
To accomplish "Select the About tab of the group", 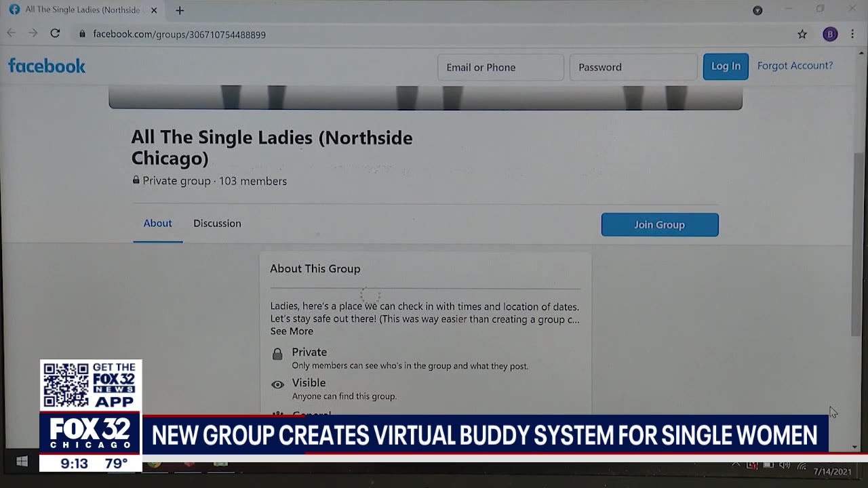I will point(158,223).
